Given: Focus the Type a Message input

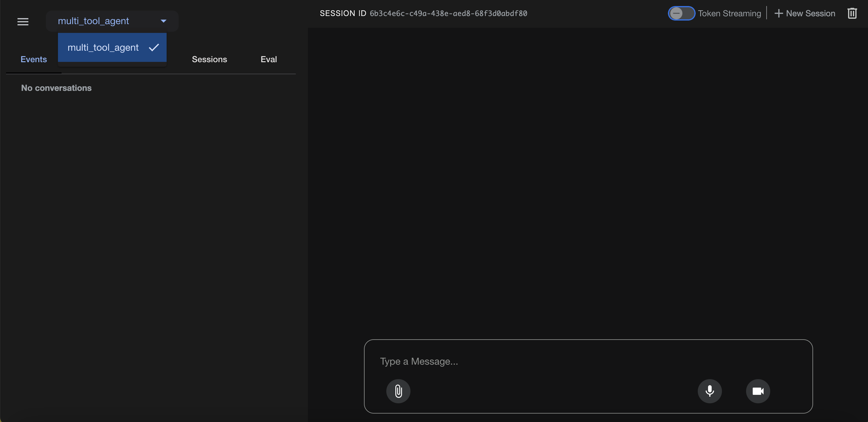Looking at the screenshot, I should pyautogui.click(x=539, y=361).
